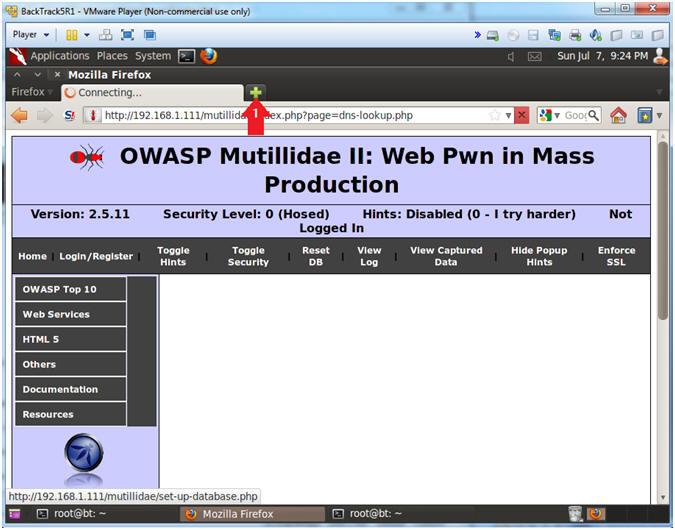675x530 pixels.
Task: Select the Connecting... tab
Action: click(152, 92)
